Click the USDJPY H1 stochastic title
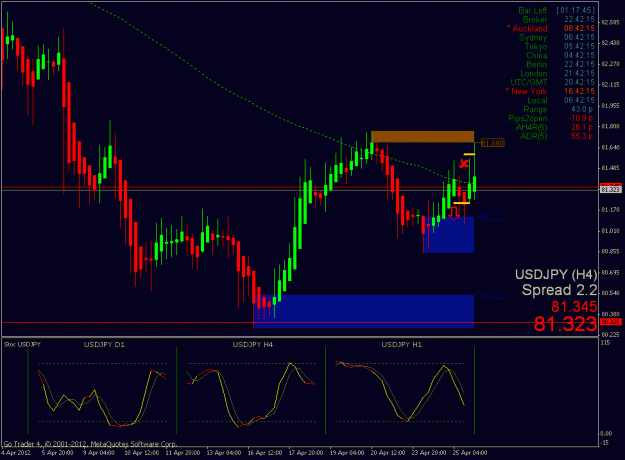The image size is (625, 460). (x=401, y=344)
